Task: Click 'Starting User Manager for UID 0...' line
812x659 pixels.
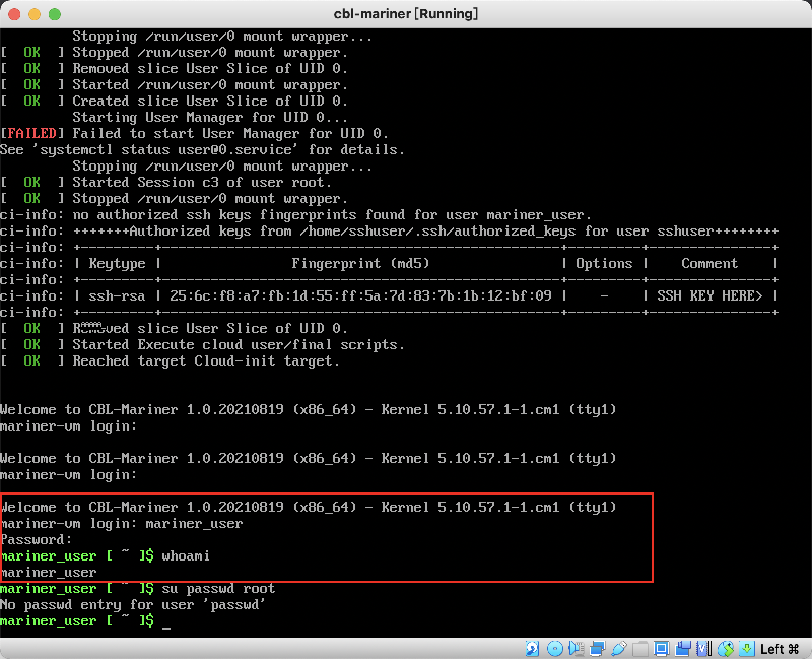Action: 210,117
